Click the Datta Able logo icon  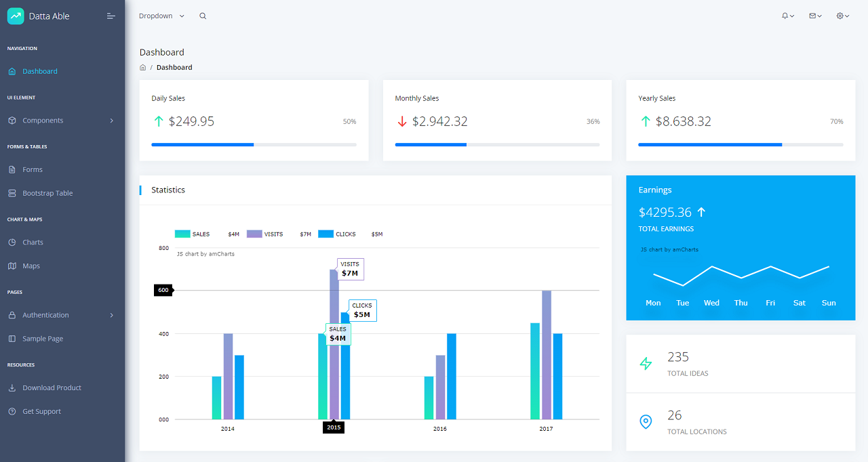pyautogui.click(x=15, y=16)
